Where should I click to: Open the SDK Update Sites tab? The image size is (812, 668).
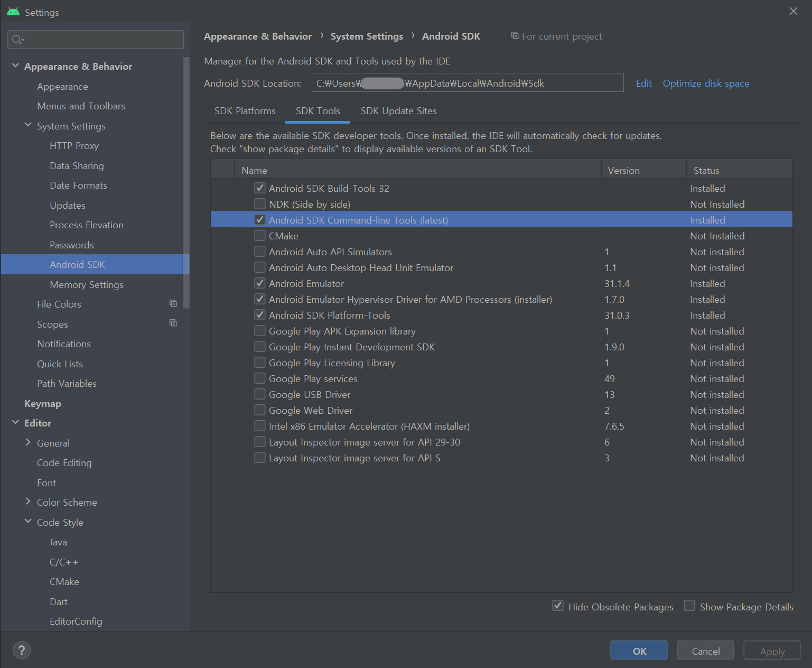pyautogui.click(x=398, y=111)
